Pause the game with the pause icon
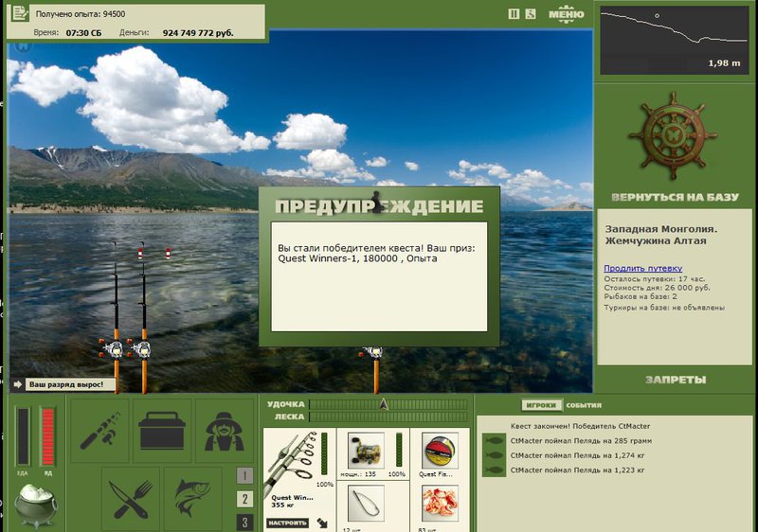Screen dimensions: 758x532 pos(514,14)
